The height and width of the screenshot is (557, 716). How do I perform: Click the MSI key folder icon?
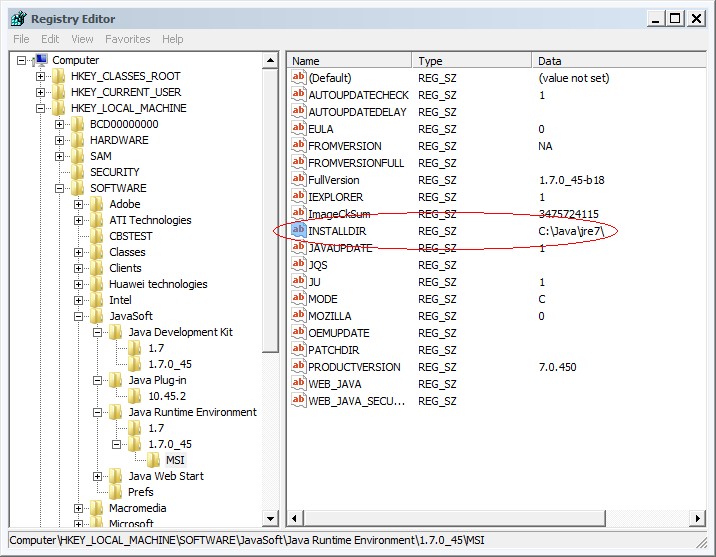point(153,460)
